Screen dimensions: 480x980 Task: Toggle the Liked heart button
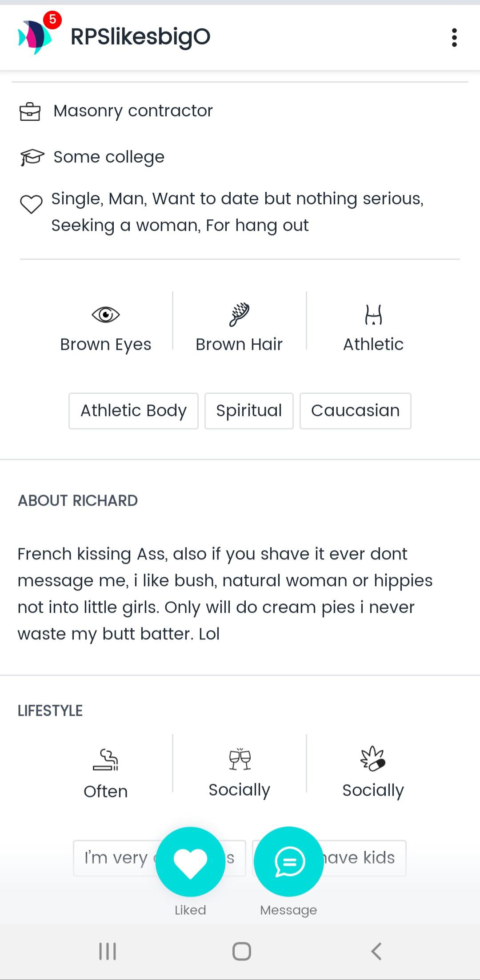pos(190,862)
